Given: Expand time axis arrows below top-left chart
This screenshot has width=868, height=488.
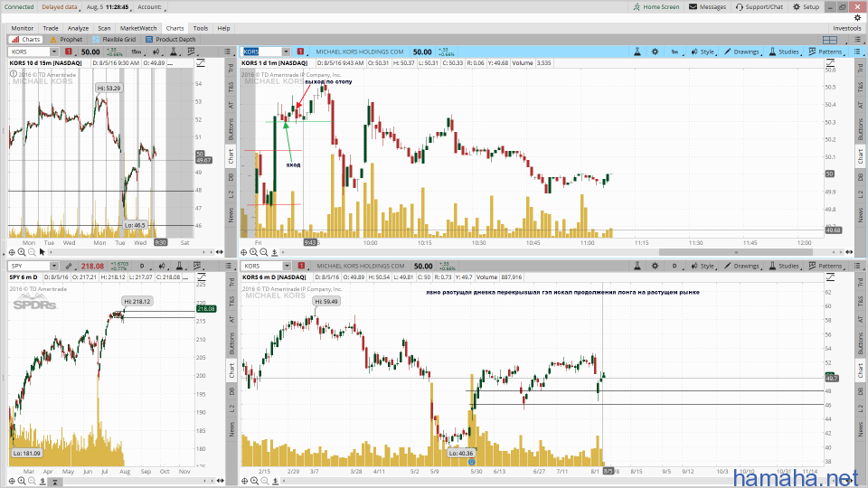Looking at the screenshot, I should click(x=219, y=252).
